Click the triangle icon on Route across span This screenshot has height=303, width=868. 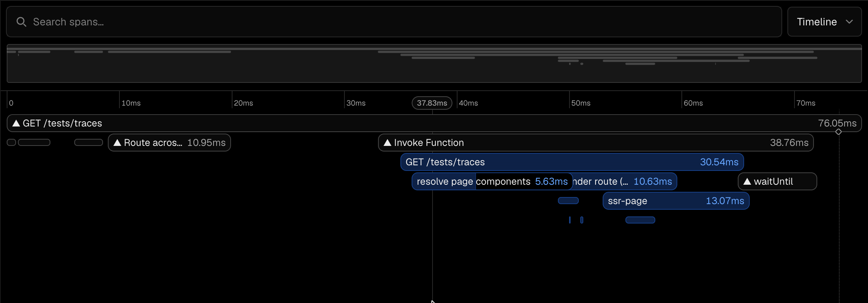(117, 143)
